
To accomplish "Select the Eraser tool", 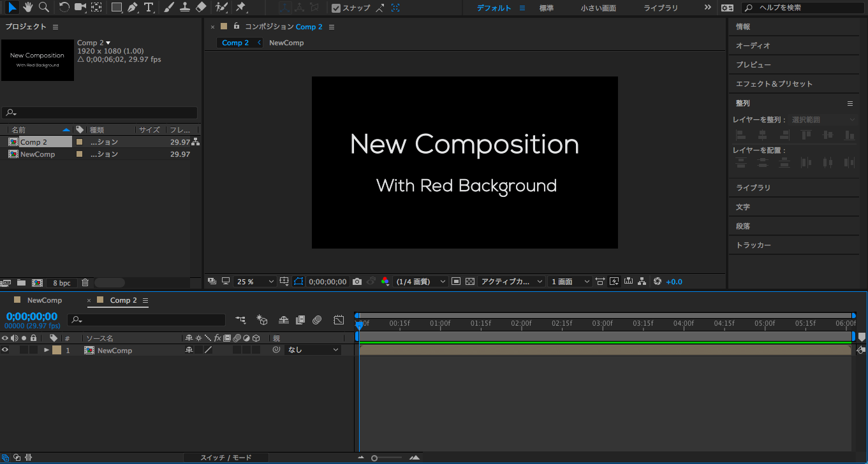I will pos(201,8).
